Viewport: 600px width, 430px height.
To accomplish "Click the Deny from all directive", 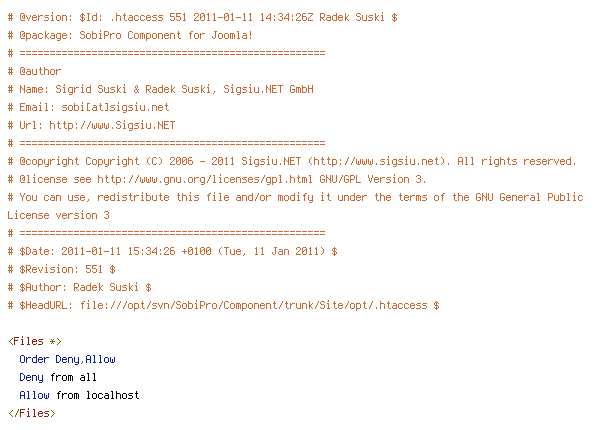I will (x=58, y=377).
